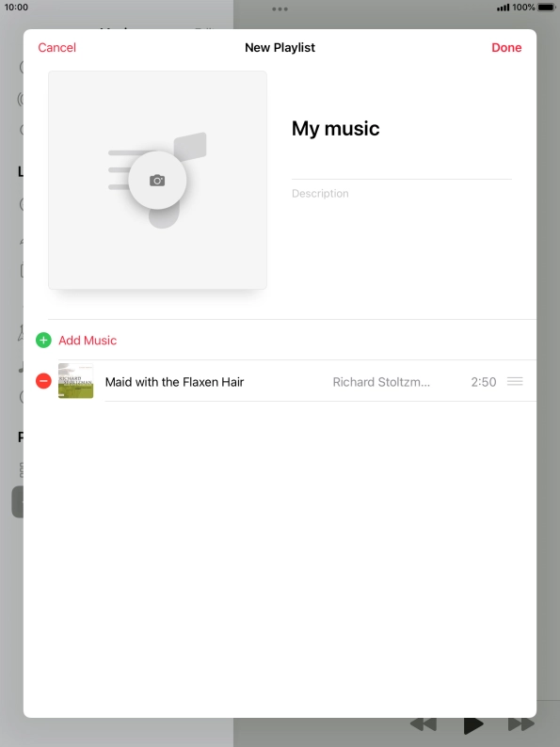Open Add Music link

click(88, 341)
